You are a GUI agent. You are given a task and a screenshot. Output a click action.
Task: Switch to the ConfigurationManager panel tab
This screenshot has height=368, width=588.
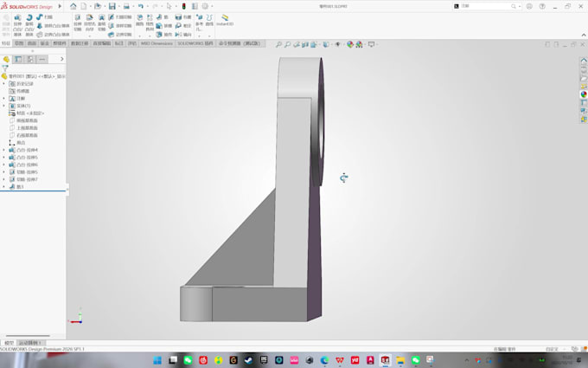click(30, 60)
